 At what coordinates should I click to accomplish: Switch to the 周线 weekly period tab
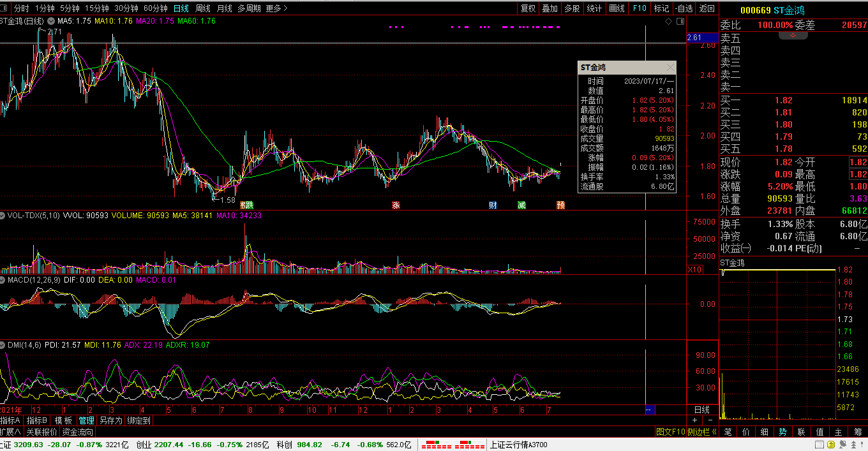[x=203, y=8]
